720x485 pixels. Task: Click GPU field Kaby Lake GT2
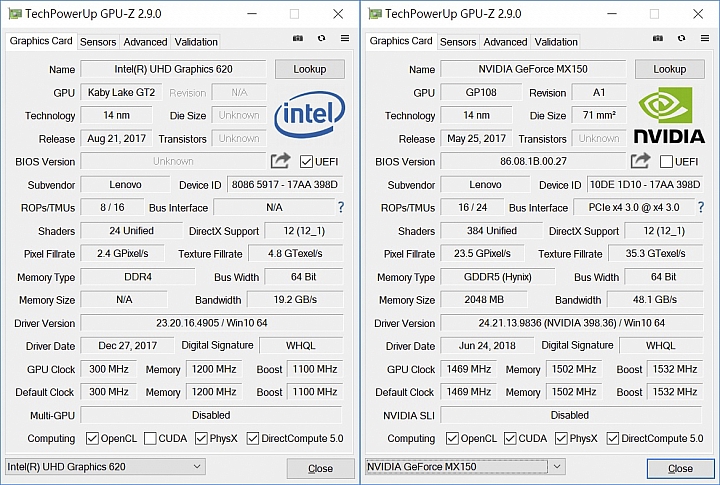121,92
